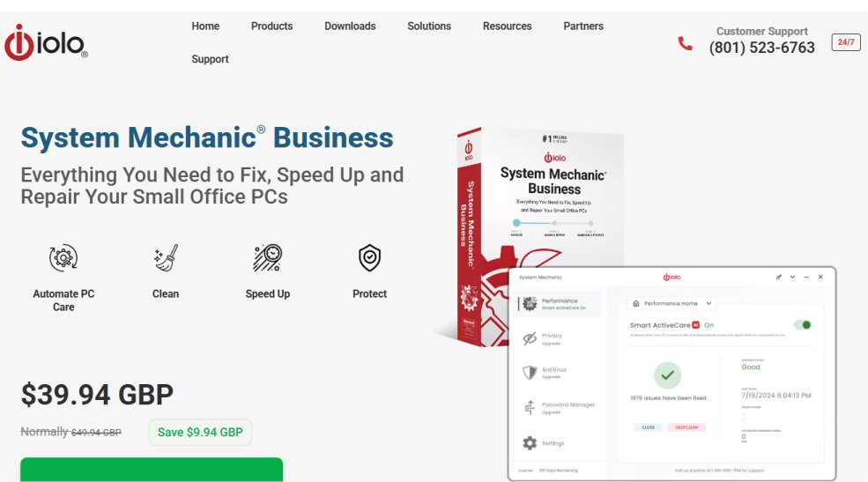Click the 7/19/2024 6:04:13 PM timestamp
The height and width of the screenshot is (482, 868).
(776, 395)
